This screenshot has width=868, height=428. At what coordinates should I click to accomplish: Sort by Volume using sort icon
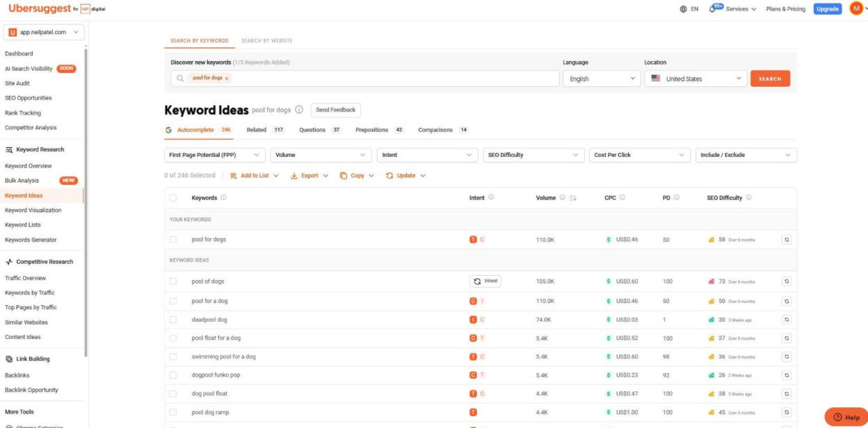point(573,198)
